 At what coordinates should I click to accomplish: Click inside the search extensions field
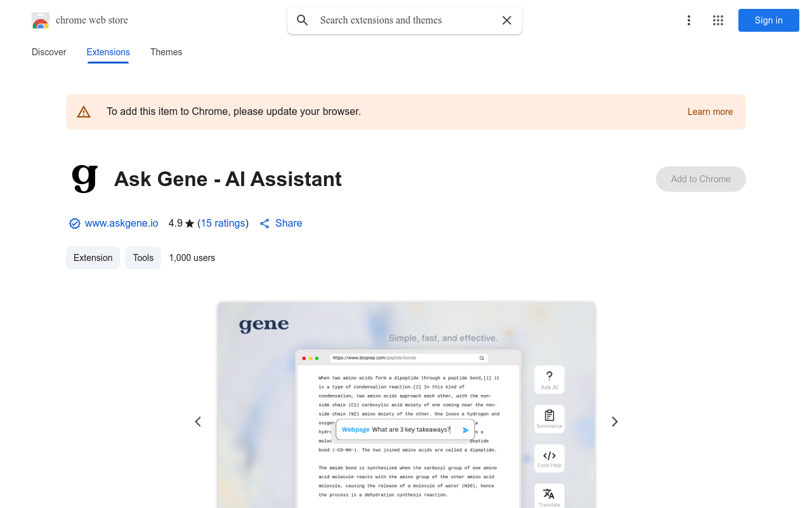click(400, 20)
